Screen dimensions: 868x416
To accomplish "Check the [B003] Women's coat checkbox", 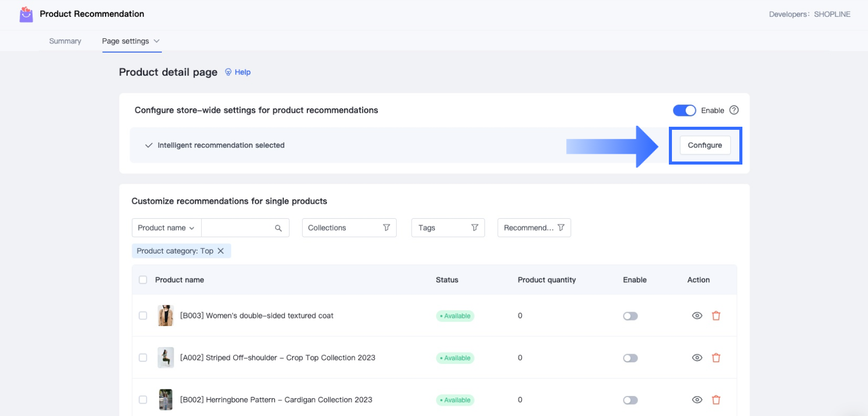I will (143, 315).
